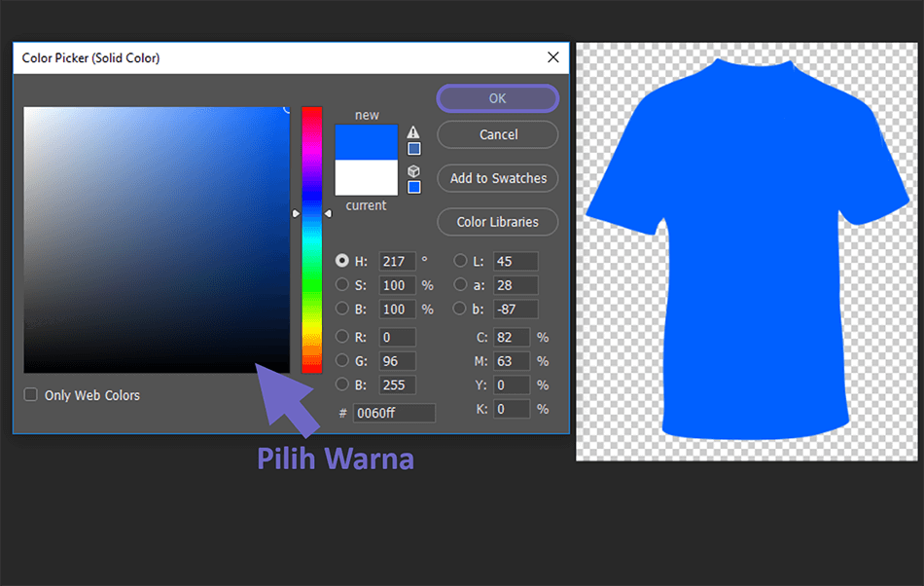
Task: Select the S saturation radio button
Action: coord(341,285)
